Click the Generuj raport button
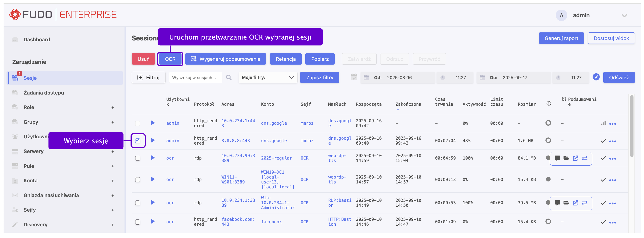Viewport: 644px width, 238px height. click(x=561, y=38)
